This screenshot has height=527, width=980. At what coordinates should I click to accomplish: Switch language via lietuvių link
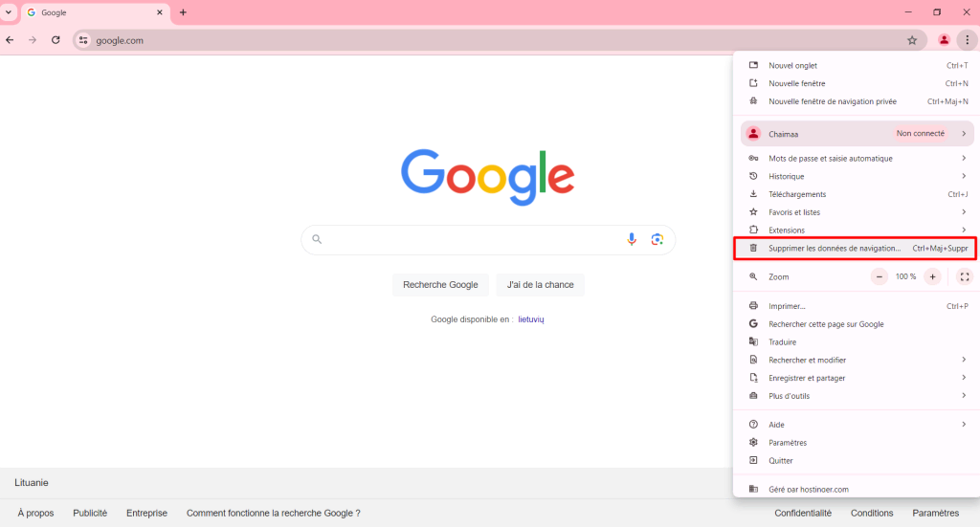[x=530, y=319]
